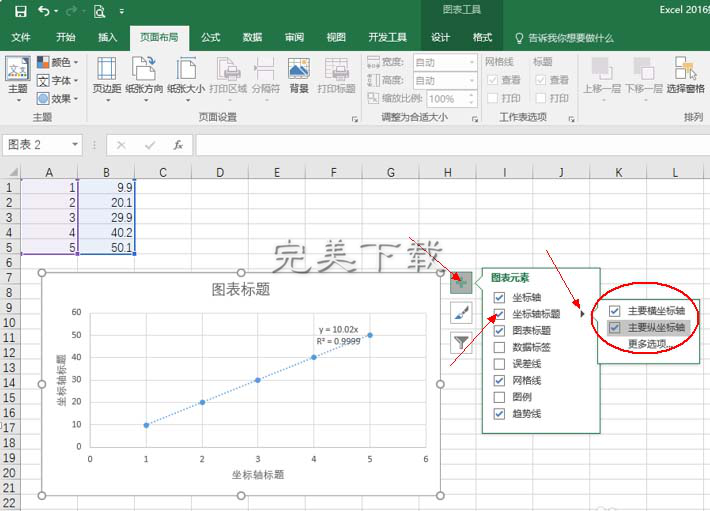Open the 设计 chart tools tab
Image resolution: width=710 pixels, height=511 pixels.
[x=440, y=38]
